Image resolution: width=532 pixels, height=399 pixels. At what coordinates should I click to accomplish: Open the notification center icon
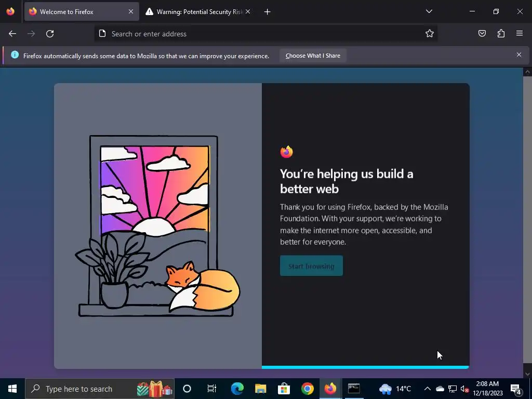516,389
